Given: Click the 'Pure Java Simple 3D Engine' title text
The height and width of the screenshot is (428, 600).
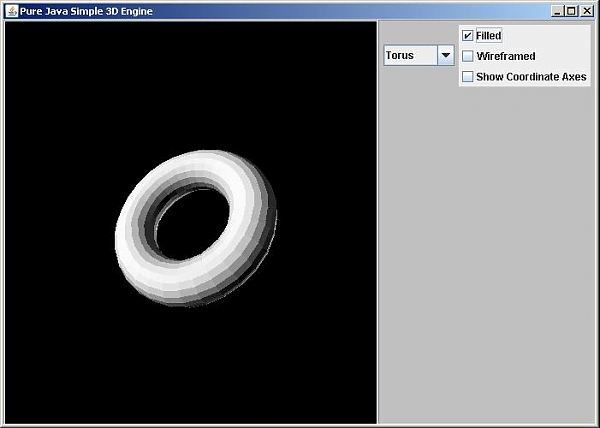Looking at the screenshot, I should [x=86, y=11].
